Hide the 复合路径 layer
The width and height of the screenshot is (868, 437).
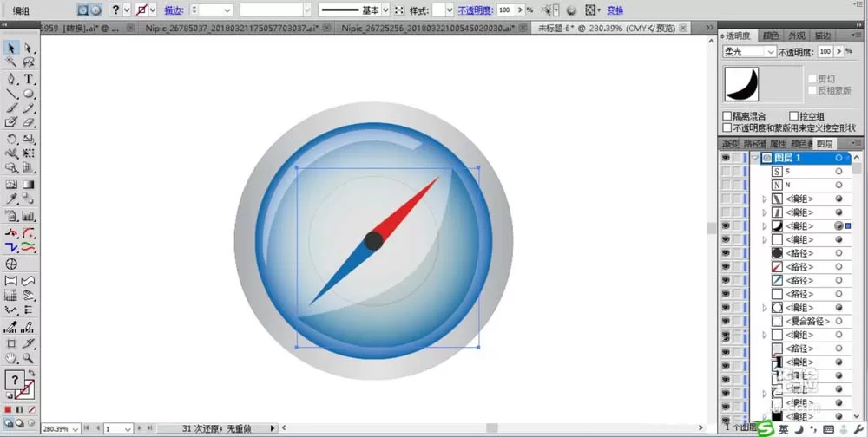[x=725, y=321]
